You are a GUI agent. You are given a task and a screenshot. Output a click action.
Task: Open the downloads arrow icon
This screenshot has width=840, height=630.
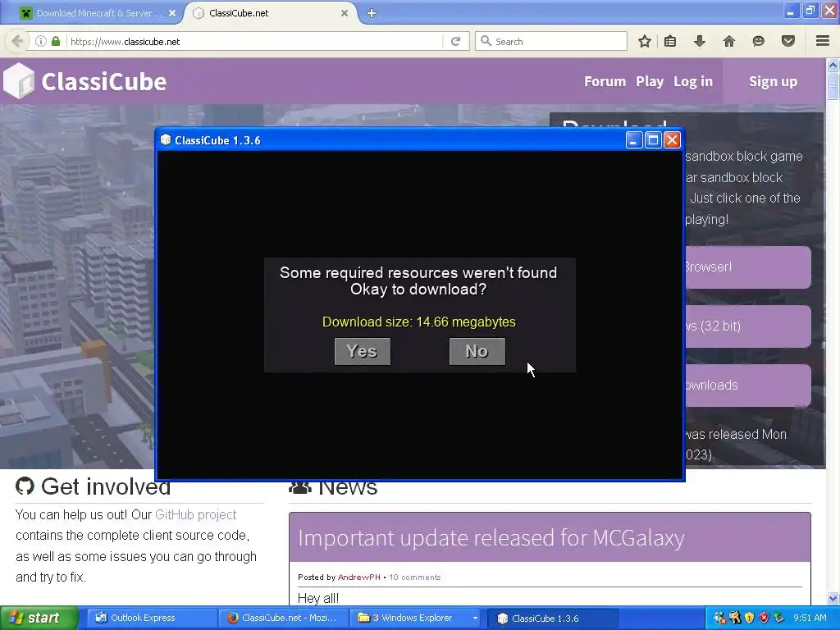point(699,41)
